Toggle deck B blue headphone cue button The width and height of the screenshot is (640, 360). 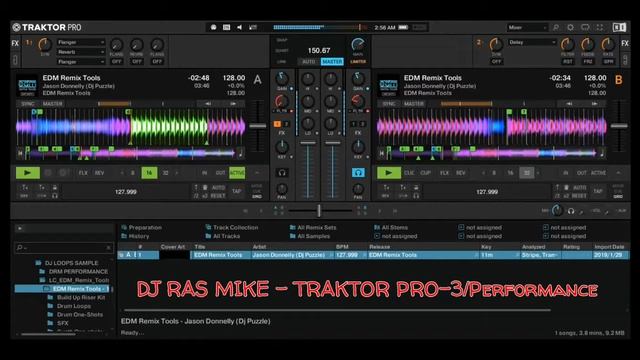tap(358, 173)
